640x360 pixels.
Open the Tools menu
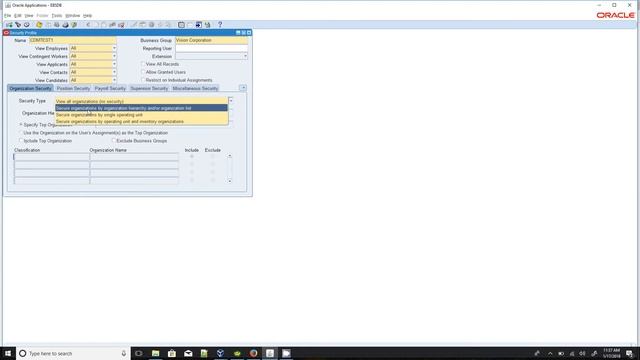[57, 16]
